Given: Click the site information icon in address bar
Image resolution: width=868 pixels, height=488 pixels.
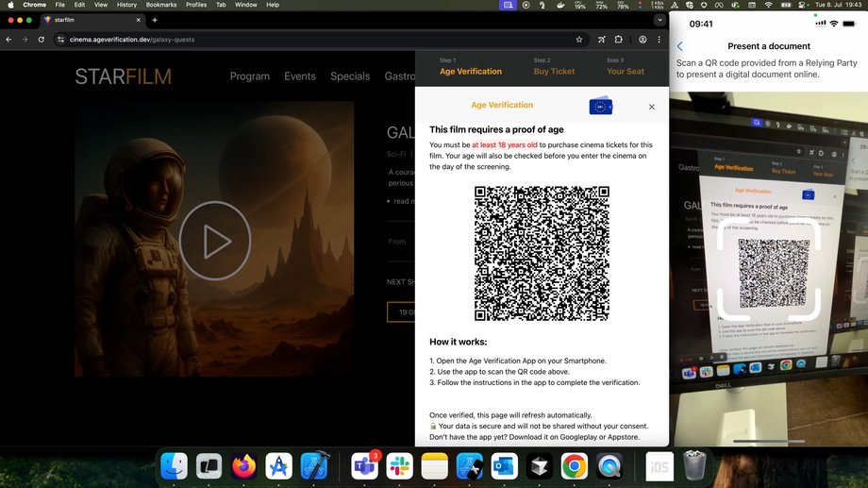Looking at the screenshot, I should pyautogui.click(x=61, y=40).
